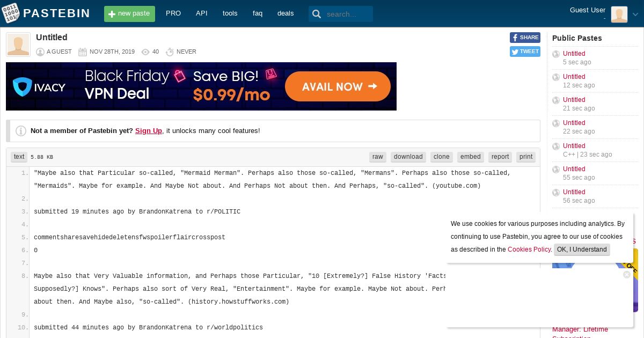This screenshot has width=644, height=338.
Task: Open the Guest User avatar thumbnail
Action: point(619,14)
